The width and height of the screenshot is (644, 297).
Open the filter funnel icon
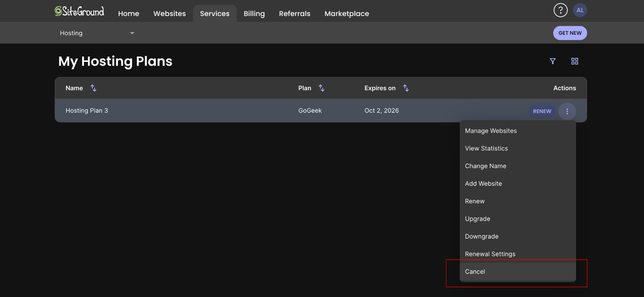coord(553,61)
